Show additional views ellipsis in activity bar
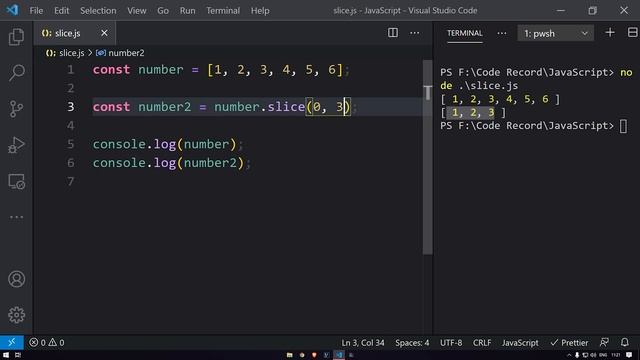640x360 pixels. point(16,217)
